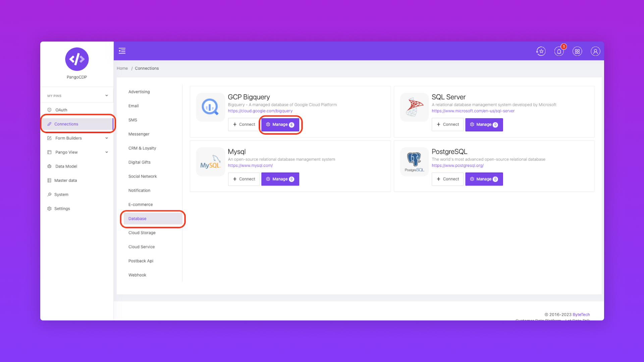Viewport: 644px width, 362px height.
Task: Collapse sidebar with hamburger menu icon
Action: click(122, 51)
